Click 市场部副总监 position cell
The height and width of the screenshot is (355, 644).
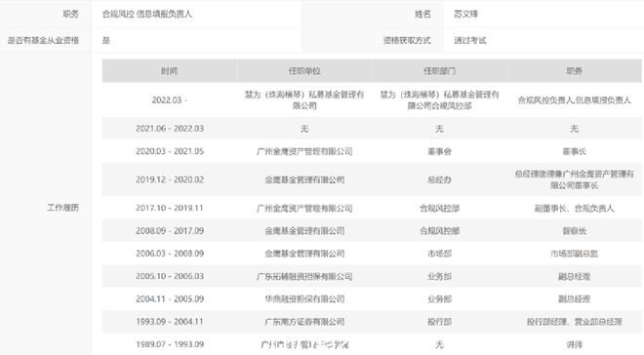tap(574, 254)
